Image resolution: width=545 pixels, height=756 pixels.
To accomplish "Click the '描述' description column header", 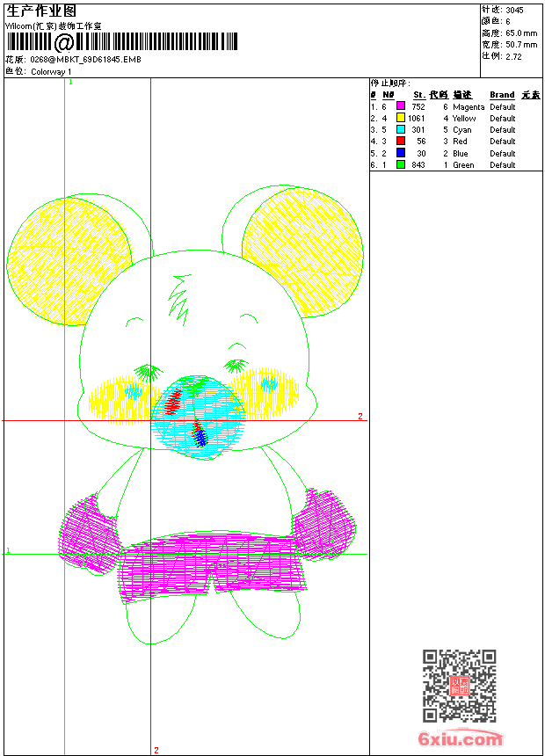I will click(462, 95).
